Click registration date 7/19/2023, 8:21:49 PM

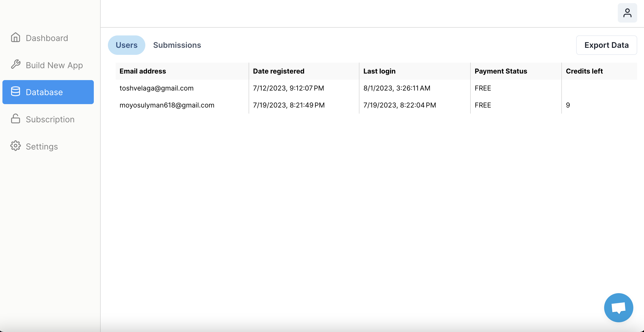pos(289,105)
